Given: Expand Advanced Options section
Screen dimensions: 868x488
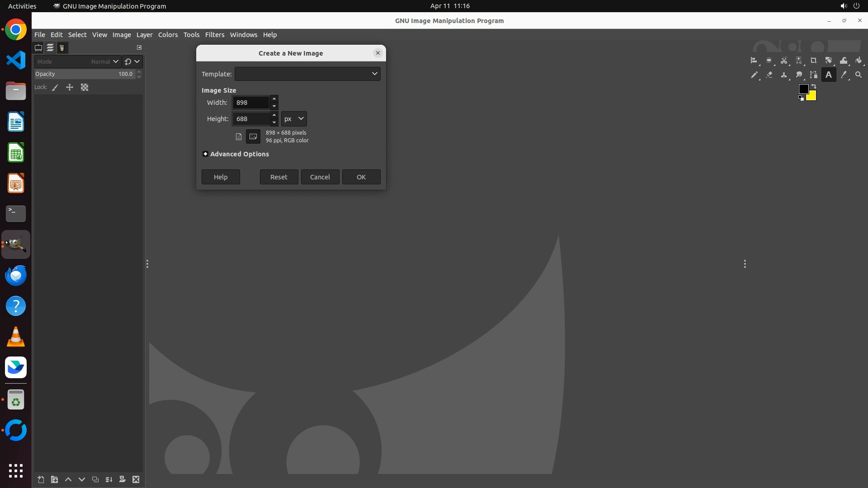Looking at the screenshot, I should click(x=206, y=154).
